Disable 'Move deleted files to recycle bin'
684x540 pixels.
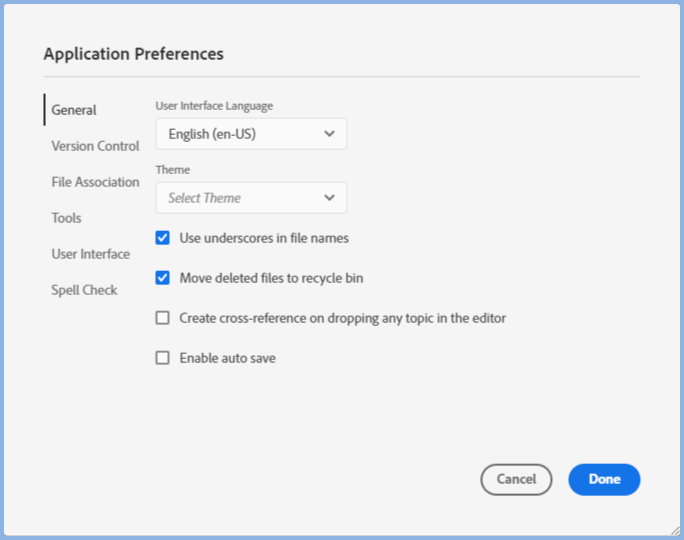point(163,278)
